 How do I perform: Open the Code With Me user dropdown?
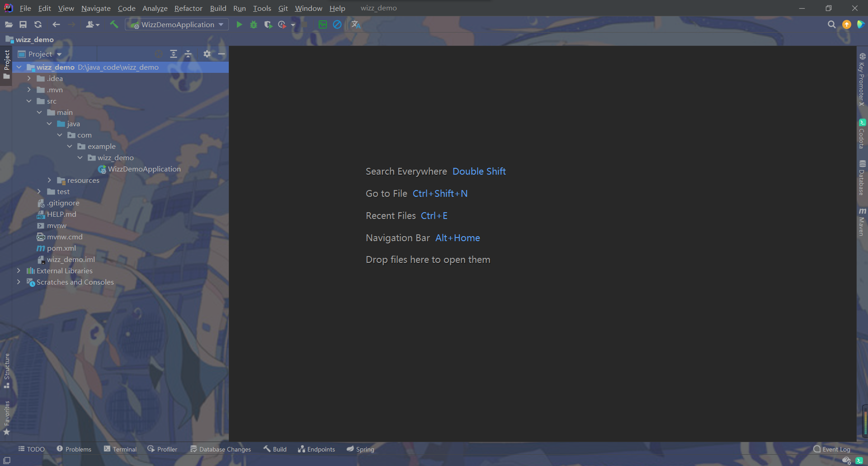coord(93,24)
